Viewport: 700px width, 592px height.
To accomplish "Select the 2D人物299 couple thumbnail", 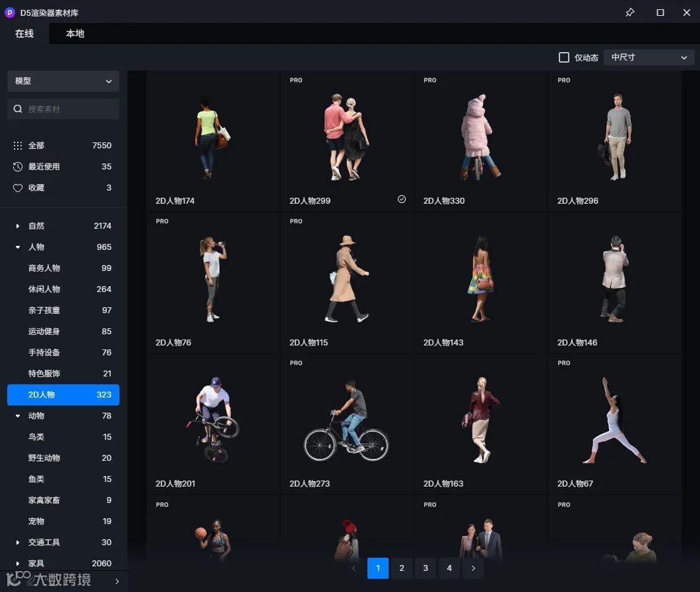I will point(347,142).
